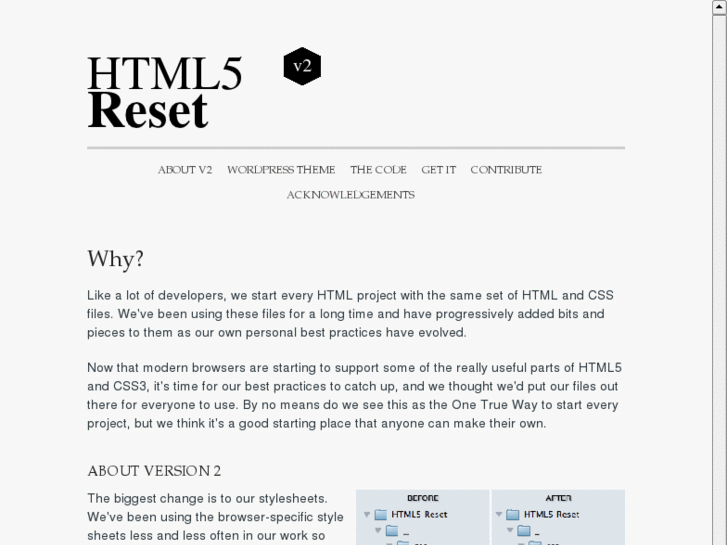
Task: Click text 'The biggest change is to our stylesheets'
Action: click(x=207, y=499)
